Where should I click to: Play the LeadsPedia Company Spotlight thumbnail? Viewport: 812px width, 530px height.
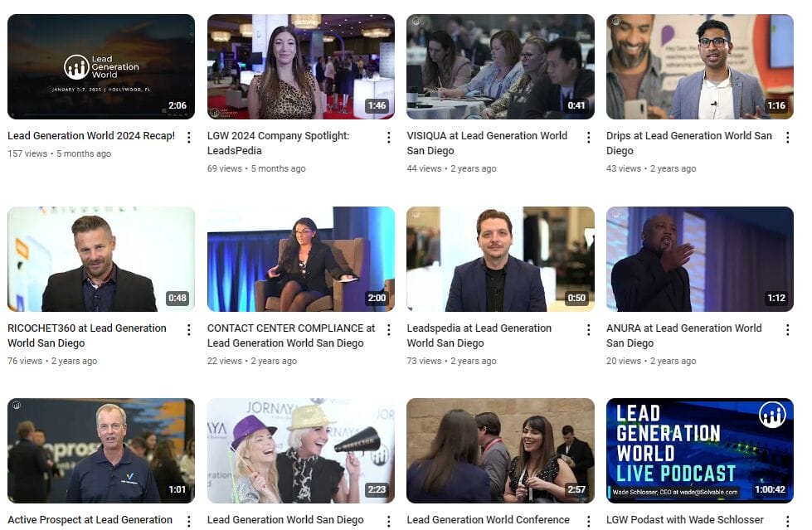point(301,67)
